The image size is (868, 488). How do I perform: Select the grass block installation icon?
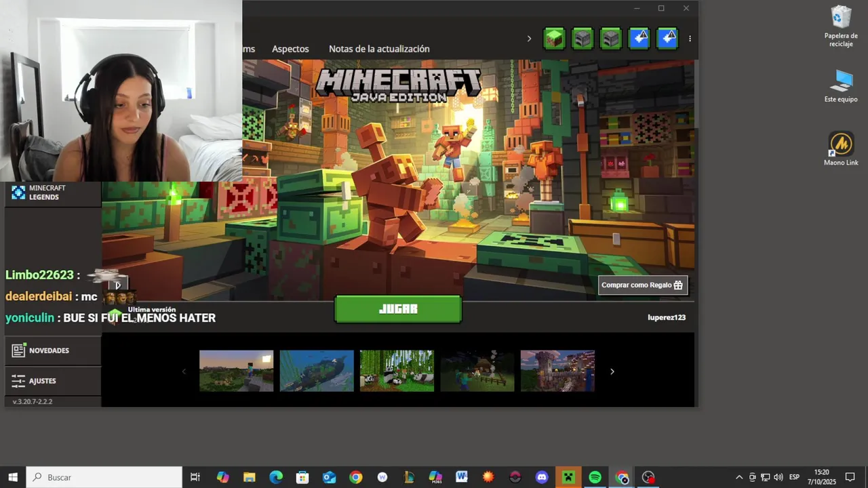point(554,39)
